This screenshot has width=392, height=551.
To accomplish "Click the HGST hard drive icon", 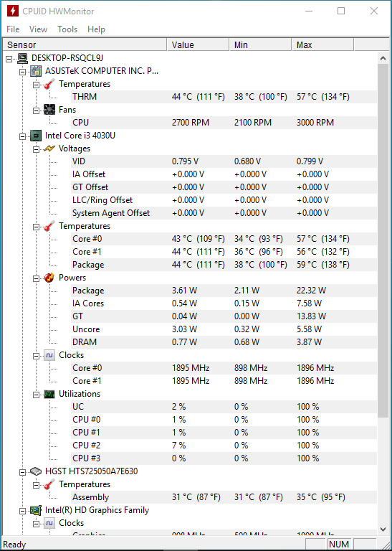I will pos(36,471).
